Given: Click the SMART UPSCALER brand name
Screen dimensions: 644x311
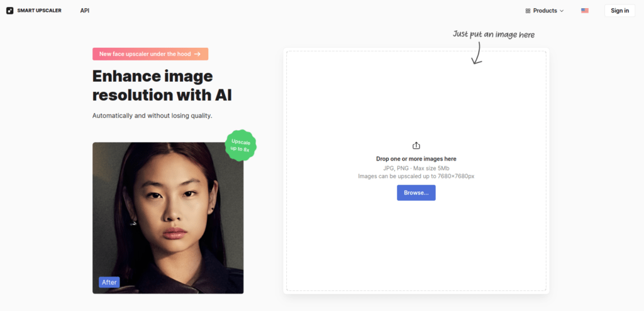Looking at the screenshot, I should [40, 11].
